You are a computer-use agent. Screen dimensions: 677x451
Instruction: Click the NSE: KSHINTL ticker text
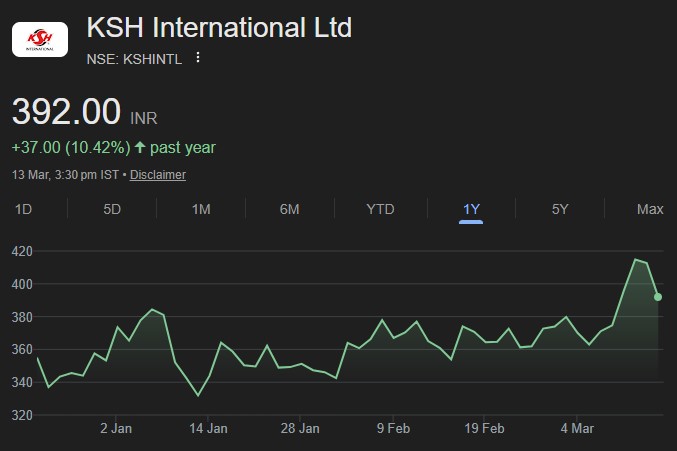pyautogui.click(x=134, y=59)
